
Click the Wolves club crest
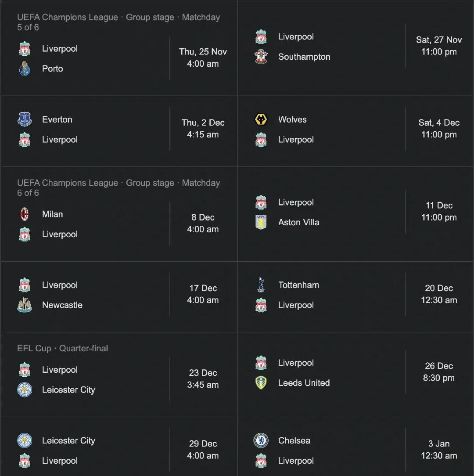[x=261, y=119]
